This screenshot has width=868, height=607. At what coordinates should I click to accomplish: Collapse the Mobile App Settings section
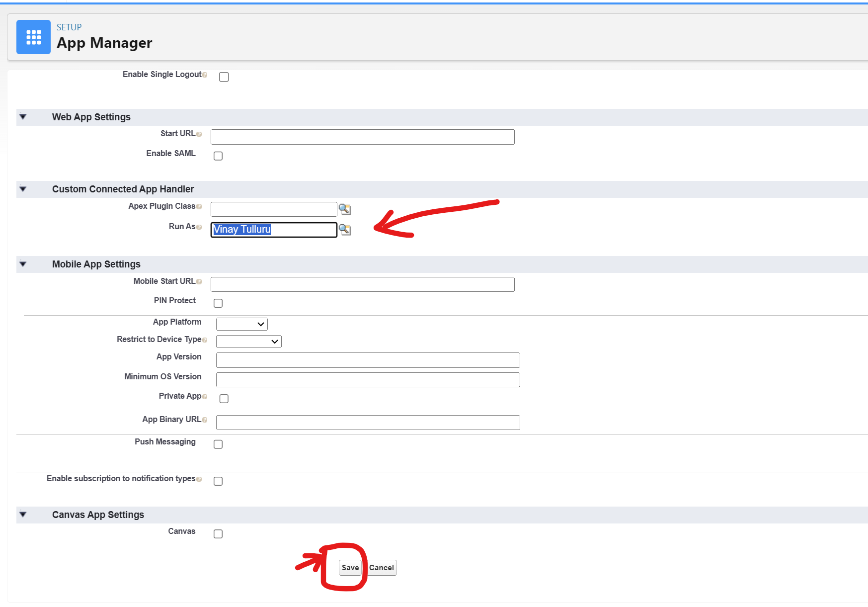pos(23,264)
